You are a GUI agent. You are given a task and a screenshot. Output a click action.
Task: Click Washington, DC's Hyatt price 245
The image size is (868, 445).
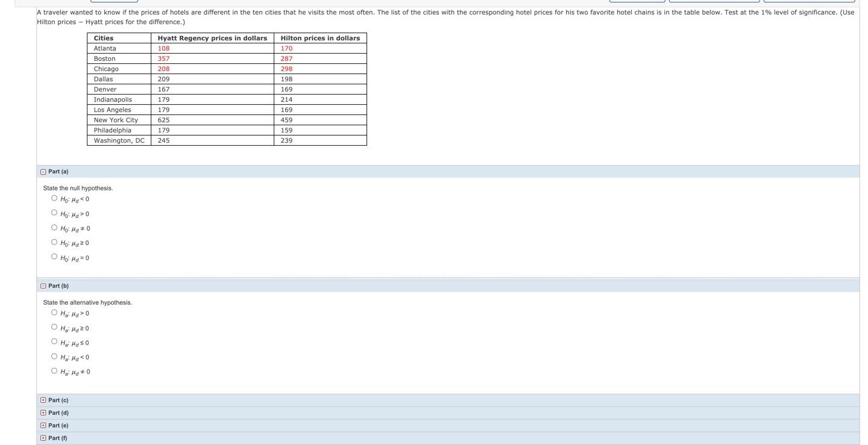(213, 140)
